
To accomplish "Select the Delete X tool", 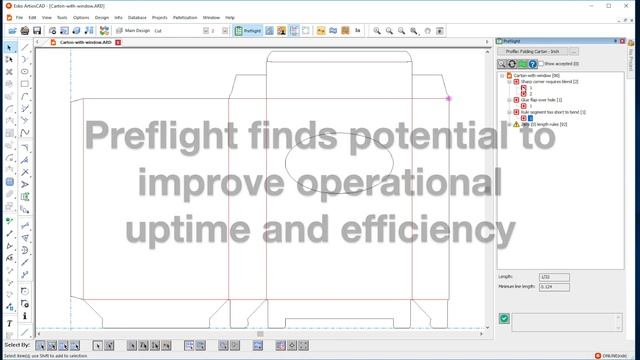I will (x=9, y=72).
